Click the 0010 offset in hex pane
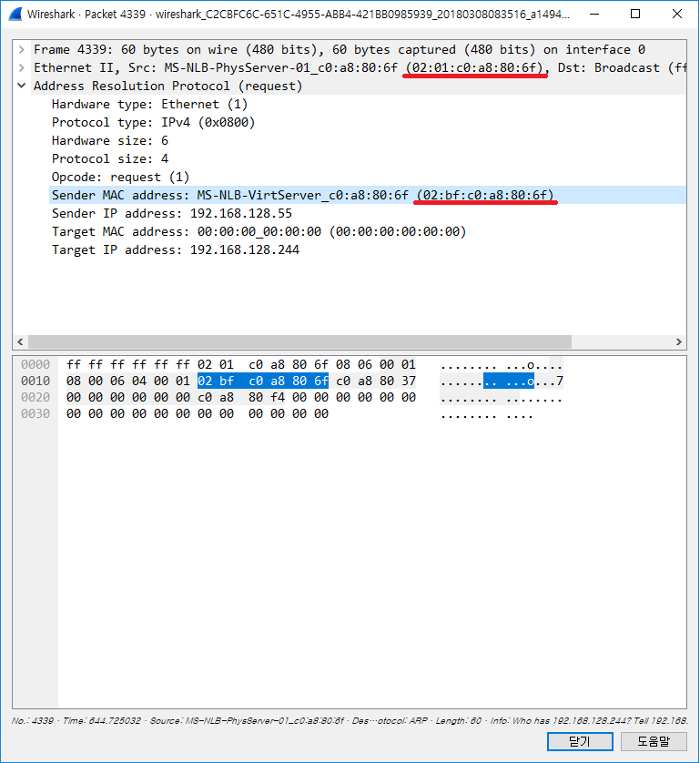700x763 pixels. 36,381
